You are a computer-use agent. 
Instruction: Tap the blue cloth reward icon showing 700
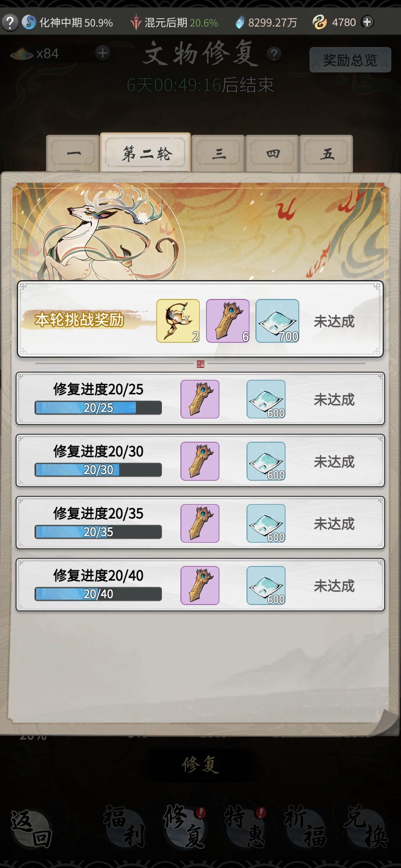pyautogui.click(x=277, y=321)
